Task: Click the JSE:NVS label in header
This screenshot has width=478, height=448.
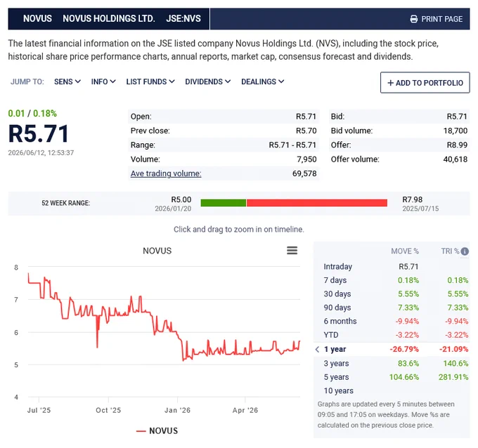Action: coord(183,18)
